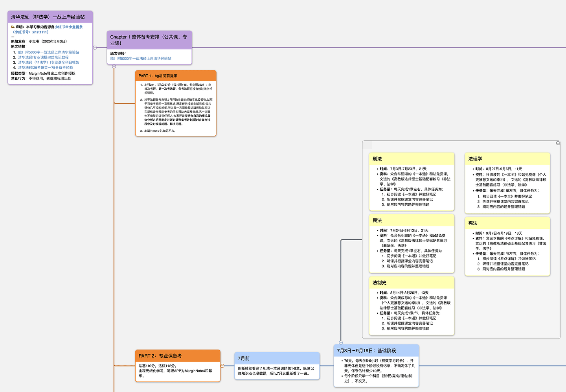Select the 法制史 card title
The width and height of the screenshot is (566, 392).
pyautogui.click(x=380, y=283)
